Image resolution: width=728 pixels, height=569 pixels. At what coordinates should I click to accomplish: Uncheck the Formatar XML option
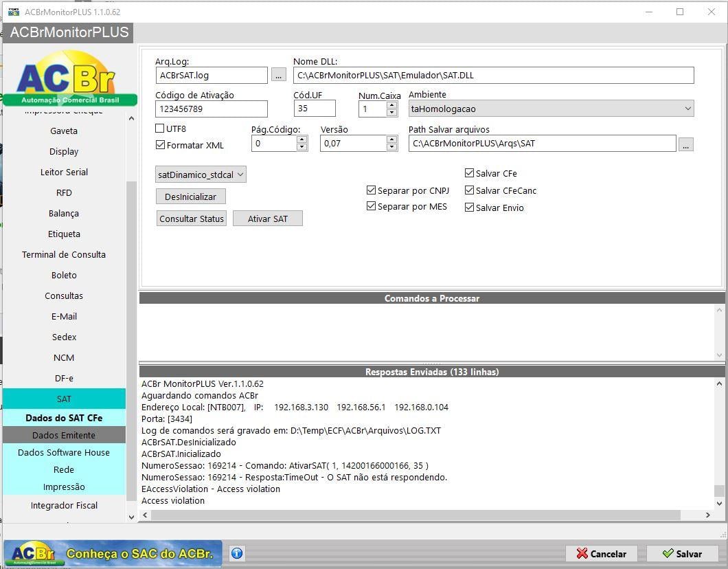[x=160, y=145]
